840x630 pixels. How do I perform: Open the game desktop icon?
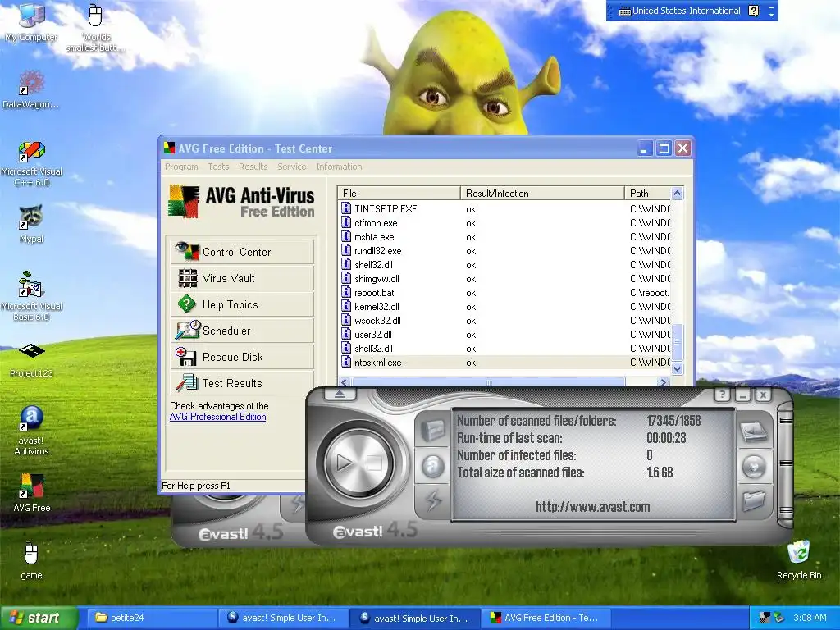pos(31,561)
